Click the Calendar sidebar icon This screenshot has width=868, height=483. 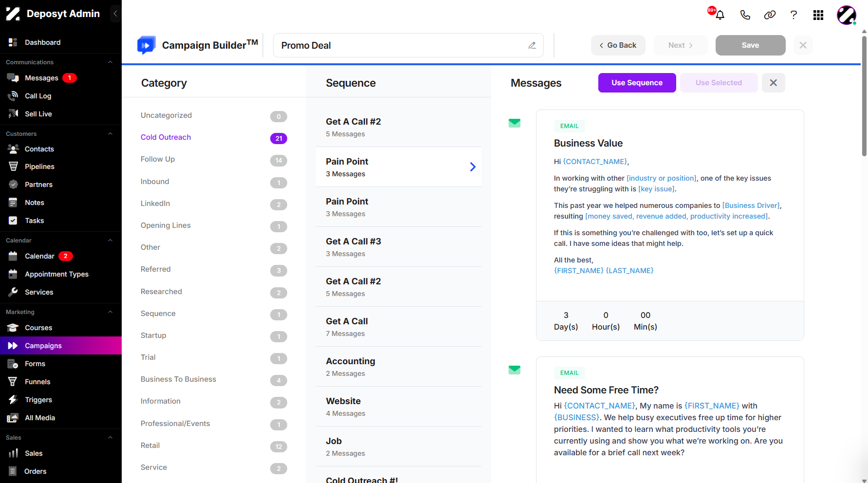pos(13,256)
